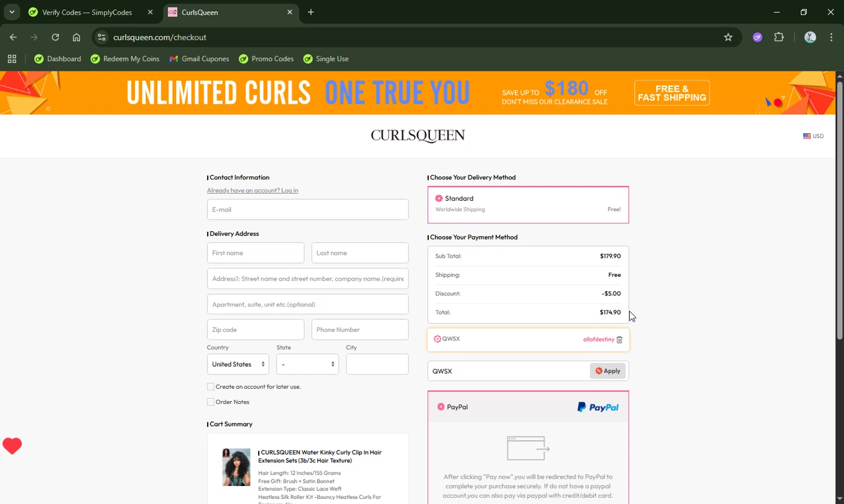Open the browser home page
The image size is (844, 504).
(77, 37)
